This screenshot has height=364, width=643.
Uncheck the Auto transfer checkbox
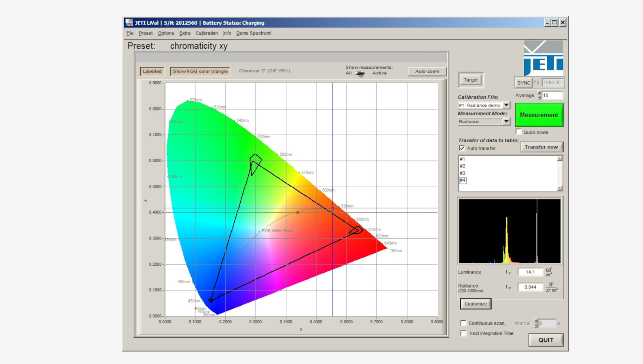coord(462,148)
